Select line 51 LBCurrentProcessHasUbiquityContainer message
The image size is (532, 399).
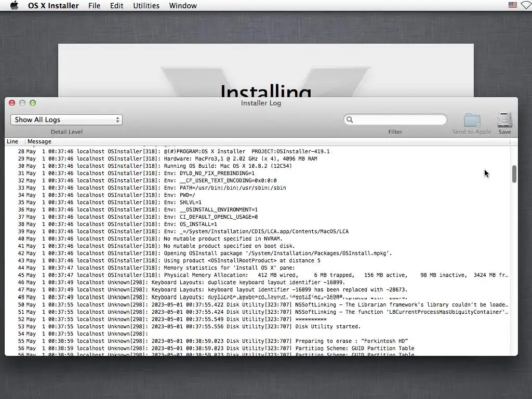tap(257, 312)
